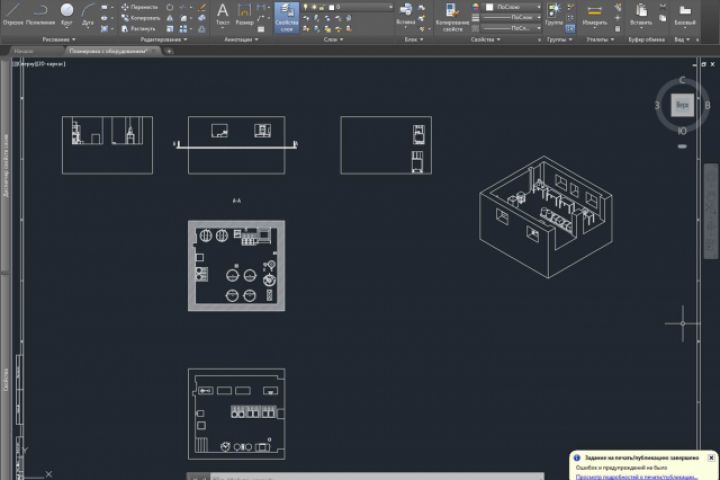The height and width of the screenshot is (480, 720).
Task: Open the print details link in notification
Action: point(636,477)
